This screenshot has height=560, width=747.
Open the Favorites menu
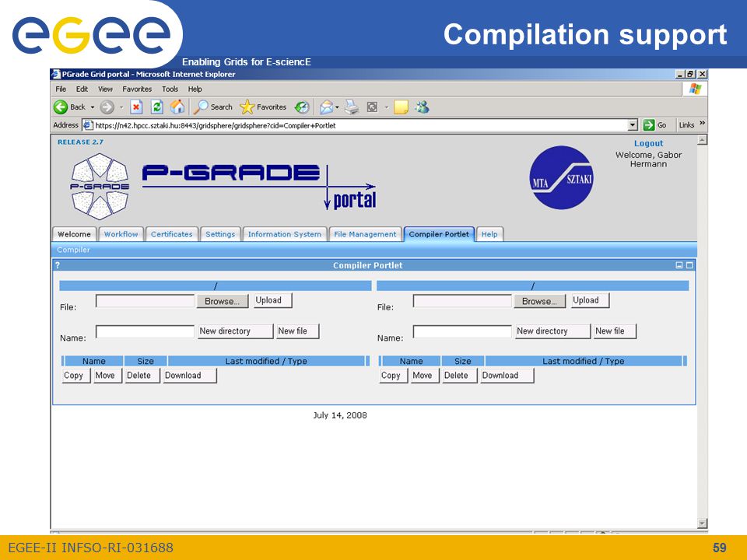tap(137, 89)
